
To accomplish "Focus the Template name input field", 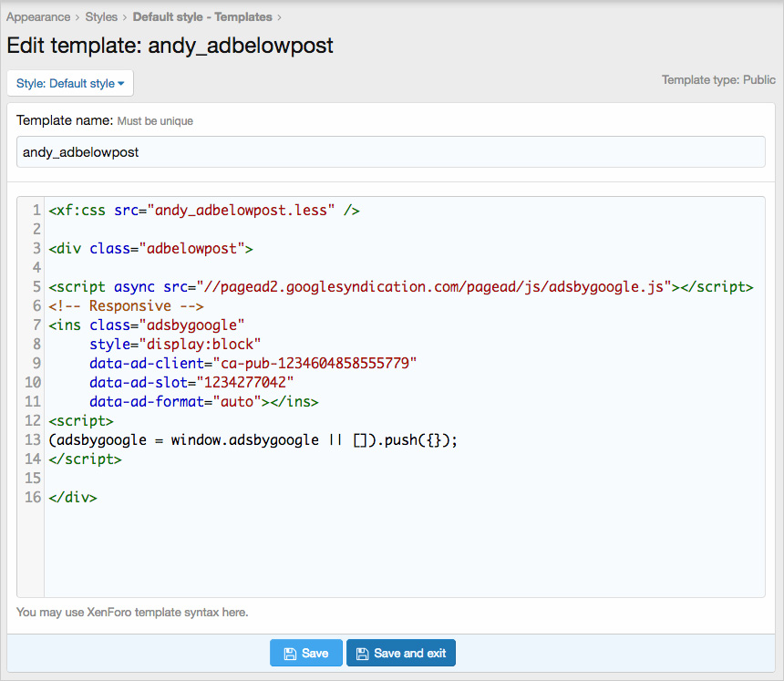I will (x=390, y=152).
